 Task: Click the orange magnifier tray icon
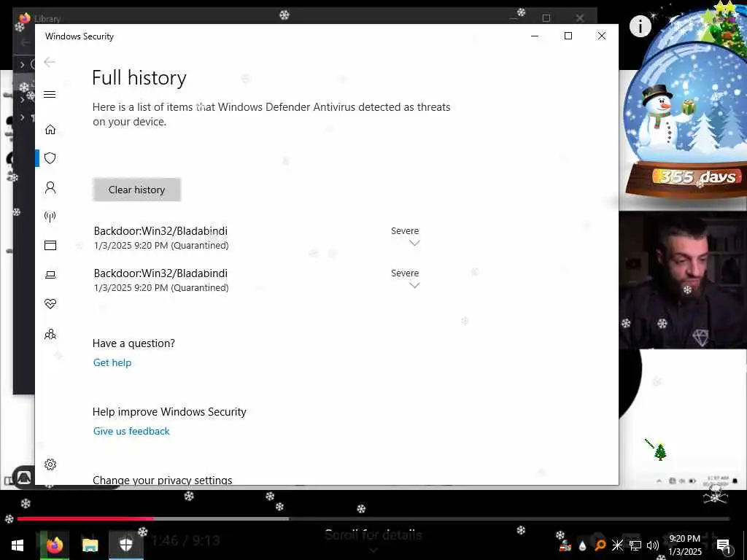(600, 545)
